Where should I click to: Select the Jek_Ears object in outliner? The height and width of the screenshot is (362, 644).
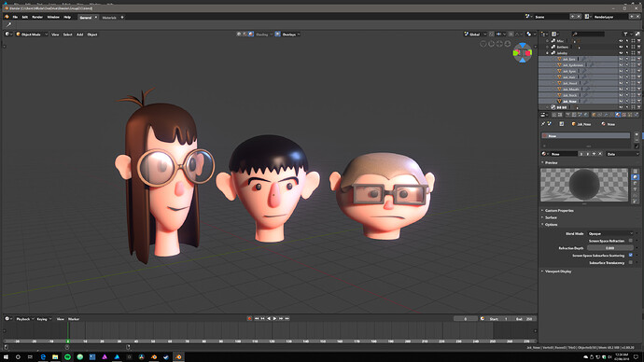(568, 59)
